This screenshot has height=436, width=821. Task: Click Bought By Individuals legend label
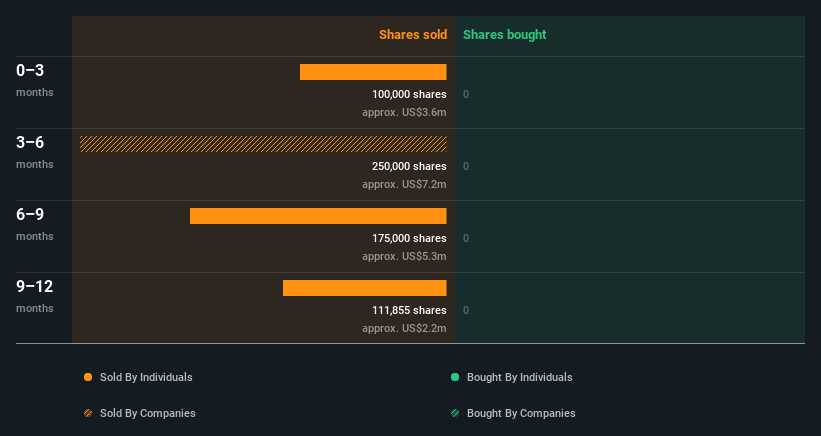click(519, 377)
